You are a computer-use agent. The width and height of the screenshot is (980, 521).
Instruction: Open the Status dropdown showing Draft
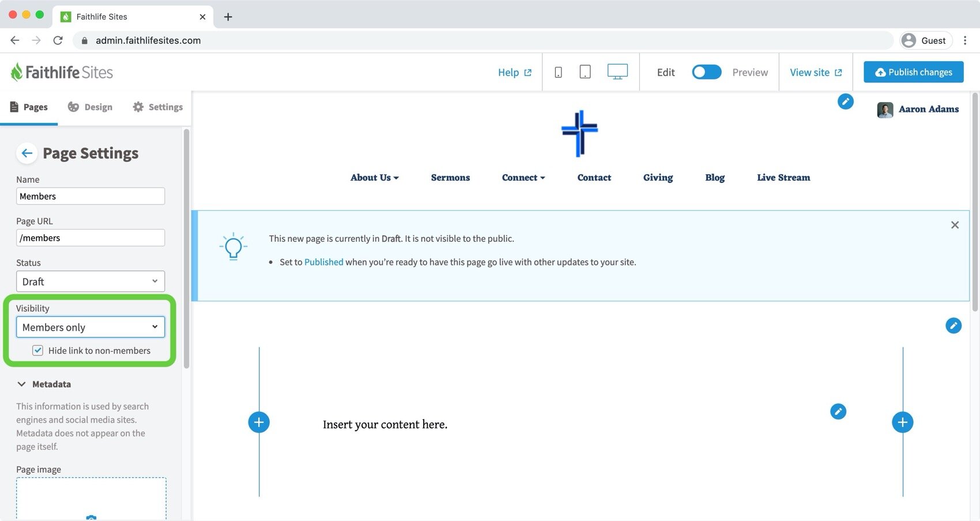[91, 282]
